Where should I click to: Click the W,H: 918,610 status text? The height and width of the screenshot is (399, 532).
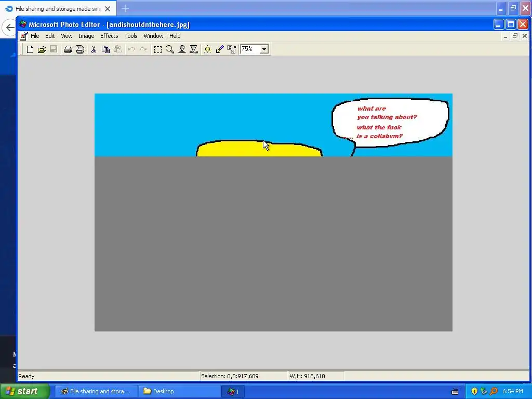coord(307,376)
